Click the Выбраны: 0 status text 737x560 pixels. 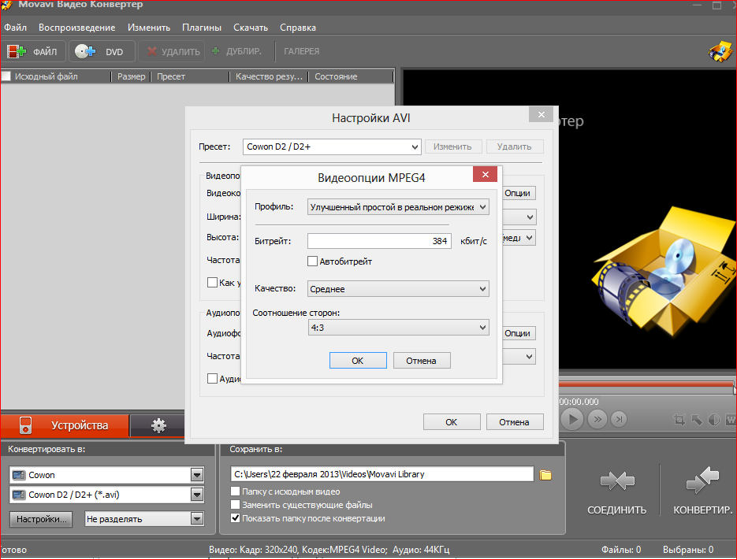(x=688, y=549)
